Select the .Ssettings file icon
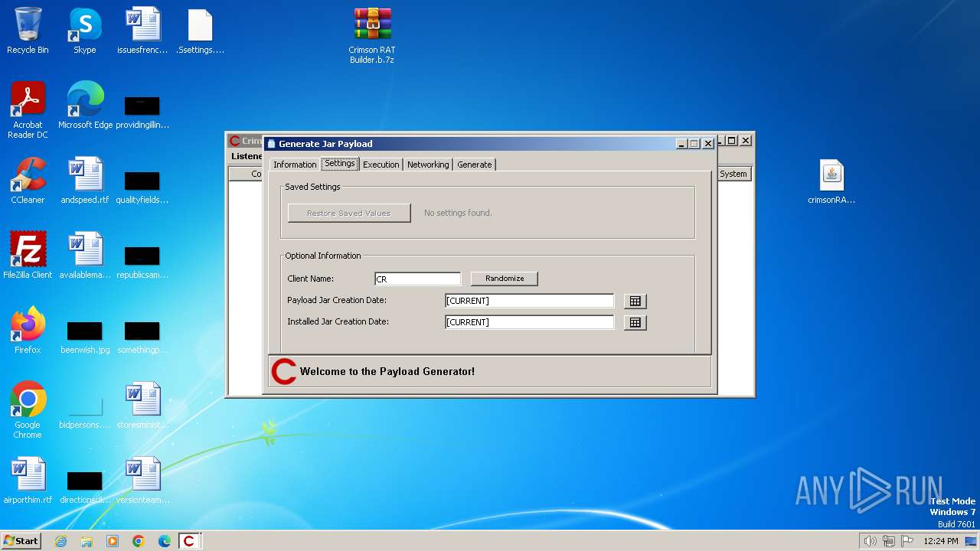This screenshot has height=551, width=980. 200,31
